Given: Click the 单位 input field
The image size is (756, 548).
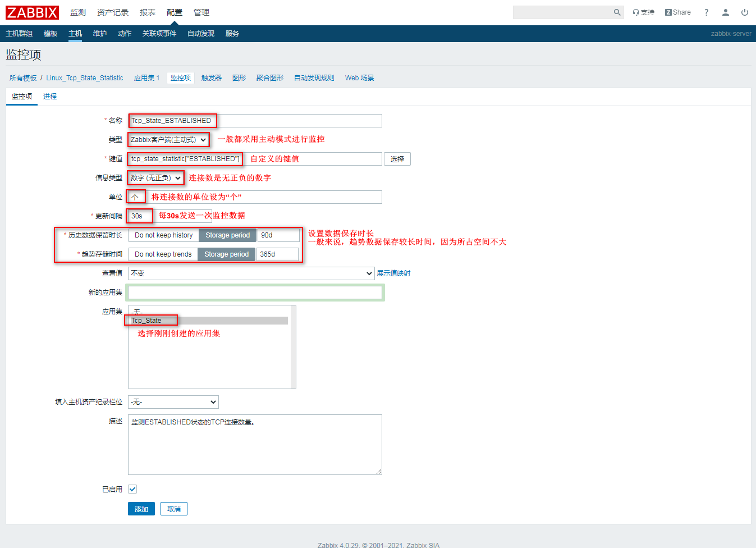Looking at the screenshot, I should pos(255,197).
